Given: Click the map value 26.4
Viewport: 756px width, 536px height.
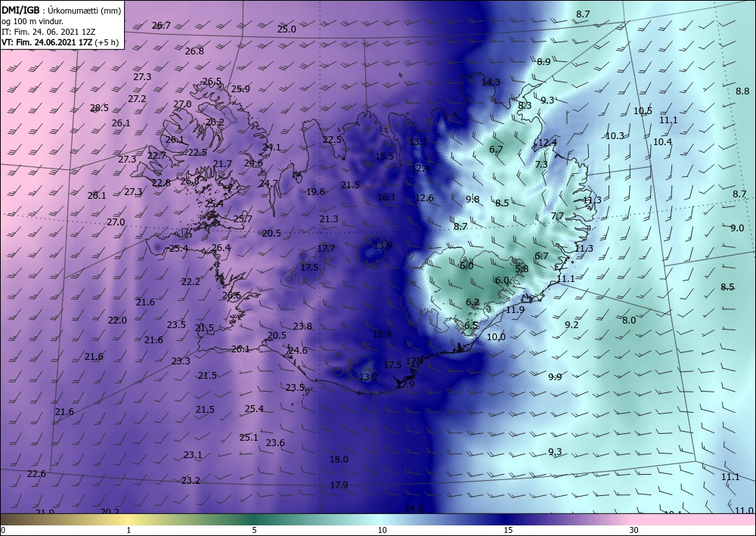Looking at the screenshot, I should pos(221,248).
